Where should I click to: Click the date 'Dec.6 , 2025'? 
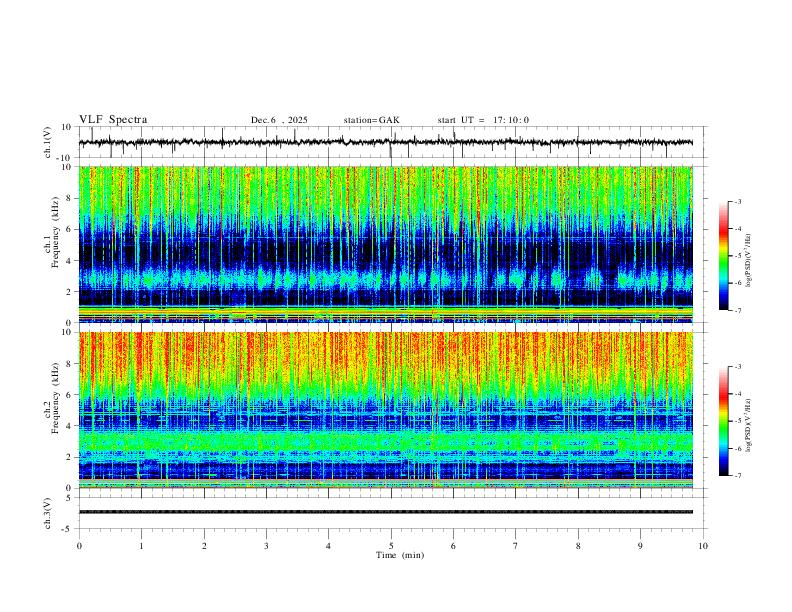click(279, 120)
